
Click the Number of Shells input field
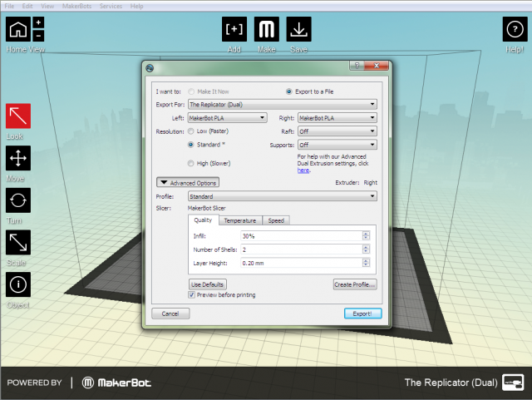click(302, 249)
